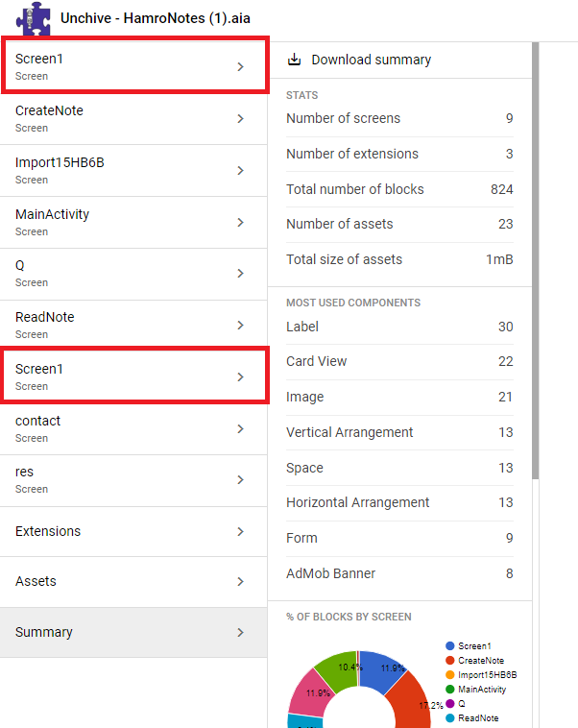
Task: Expand Assets using its chevron arrow
Action: coord(240,582)
